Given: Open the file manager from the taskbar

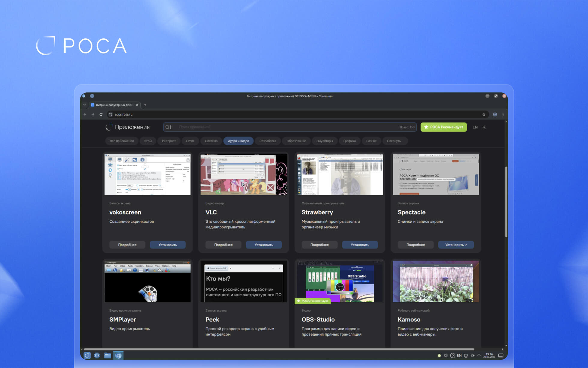Looking at the screenshot, I should point(107,356).
